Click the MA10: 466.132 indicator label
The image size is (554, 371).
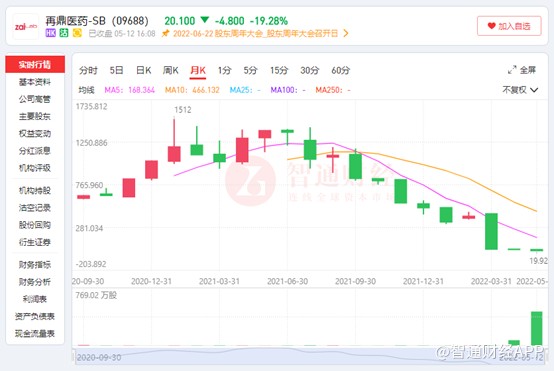point(192,90)
